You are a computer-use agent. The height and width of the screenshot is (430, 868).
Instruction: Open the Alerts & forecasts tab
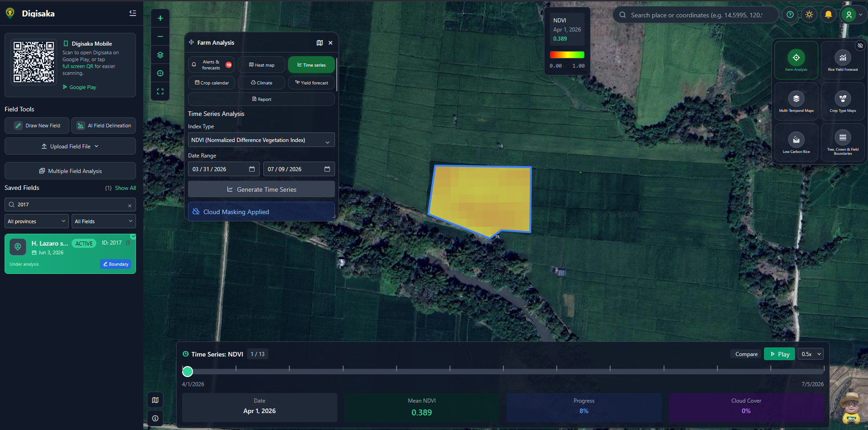(x=211, y=65)
